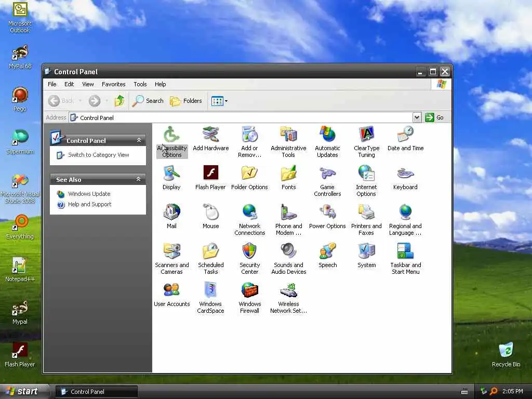Select Control Panel taskbar button
The height and width of the screenshot is (399, 532).
(97, 392)
